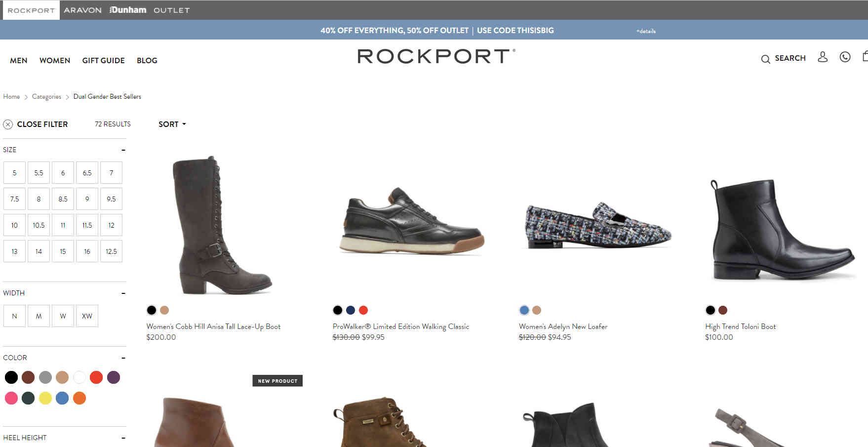Select size 12.5 filter
Image resolution: width=868 pixels, height=447 pixels.
coord(111,251)
